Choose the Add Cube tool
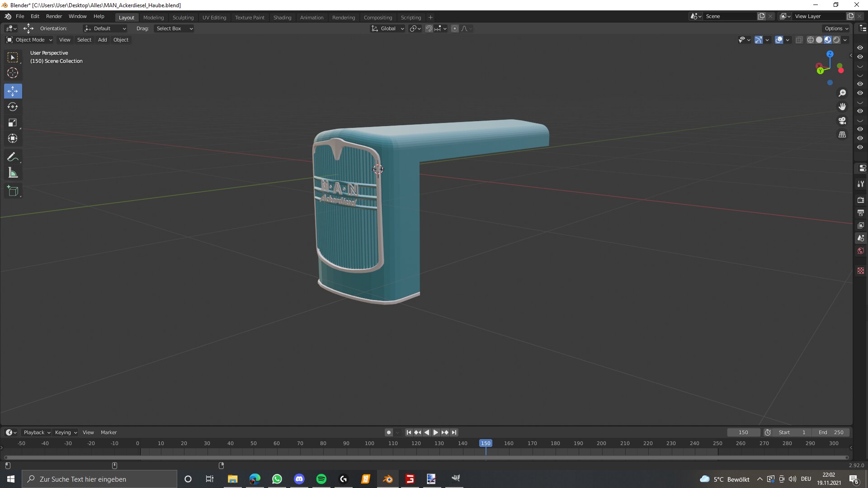Image resolution: width=868 pixels, height=488 pixels. (13, 191)
